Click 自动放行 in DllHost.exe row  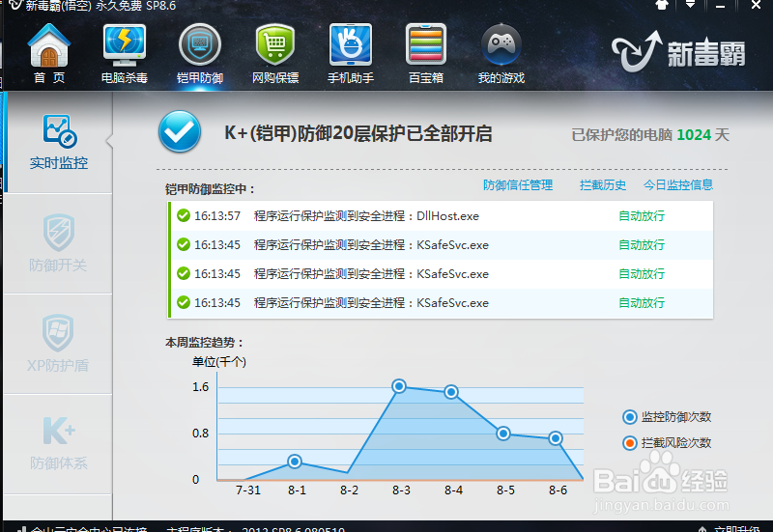tap(642, 215)
